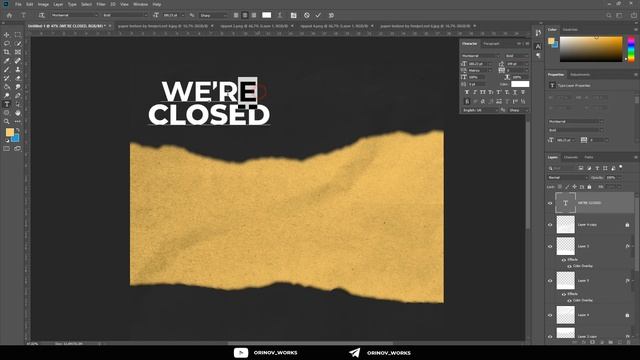
Task: Center align text in options bar
Action: click(245, 15)
